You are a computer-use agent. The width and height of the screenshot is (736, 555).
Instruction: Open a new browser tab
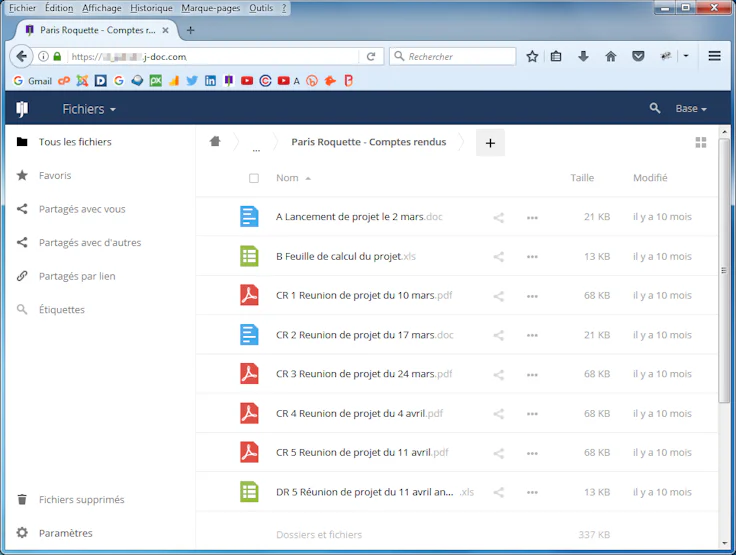(190, 30)
